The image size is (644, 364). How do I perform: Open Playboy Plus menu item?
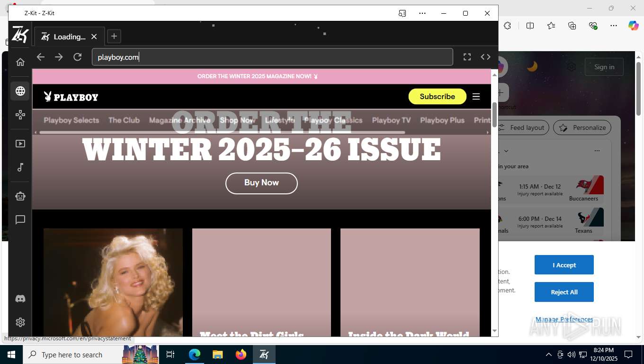tap(442, 120)
